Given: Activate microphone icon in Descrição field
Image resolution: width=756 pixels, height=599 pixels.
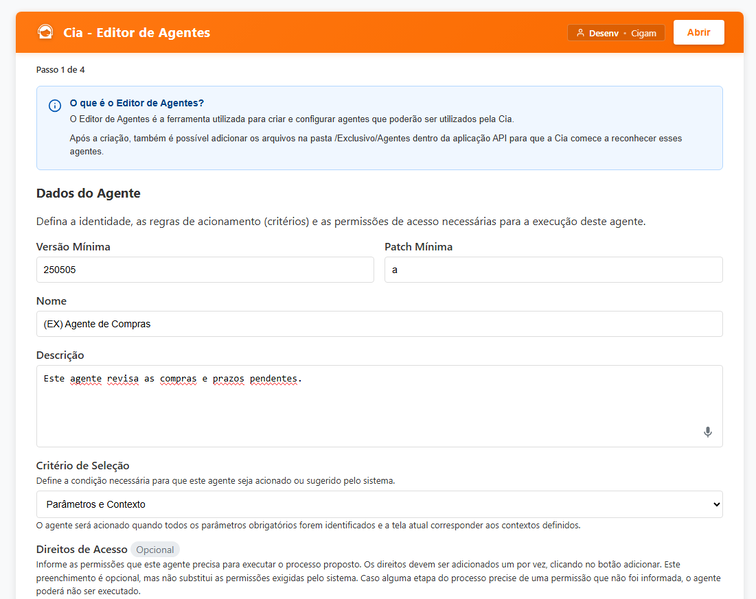Looking at the screenshot, I should tap(707, 432).
